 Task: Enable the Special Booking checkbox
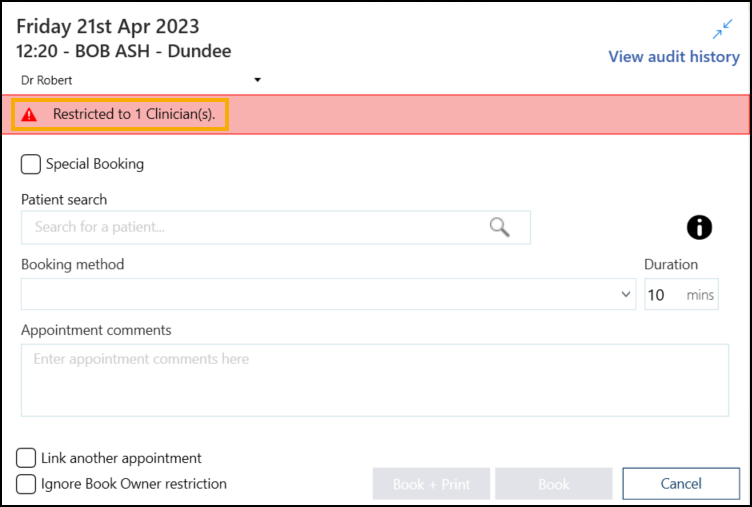31,164
